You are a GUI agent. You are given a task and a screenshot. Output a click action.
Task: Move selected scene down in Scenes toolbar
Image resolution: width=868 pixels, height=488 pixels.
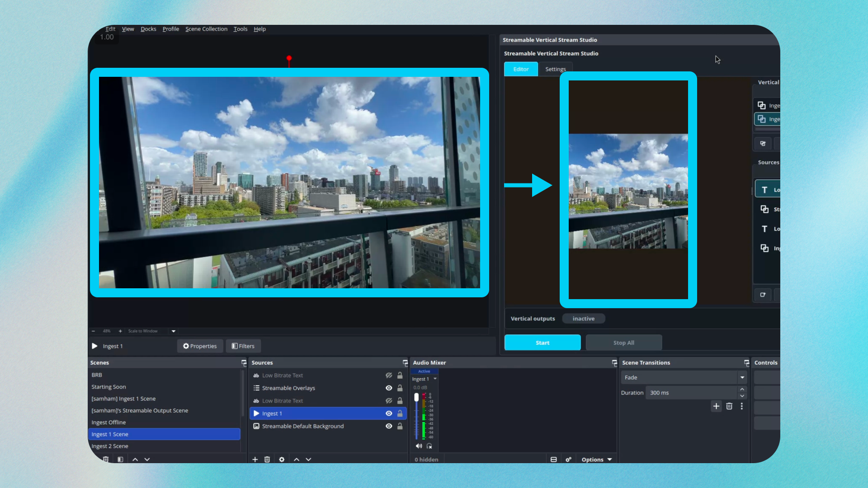point(147,459)
